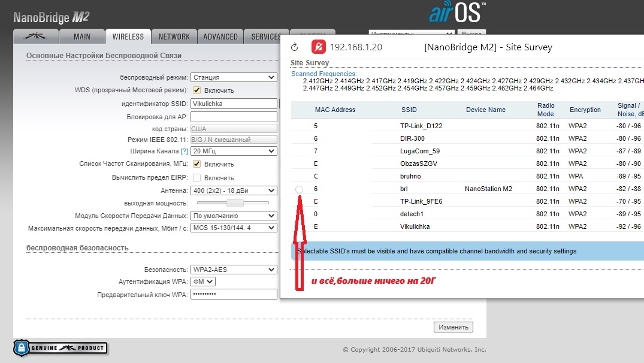Click the Encryption column header
Viewport: 644px width, 363px height.
(585, 110)
